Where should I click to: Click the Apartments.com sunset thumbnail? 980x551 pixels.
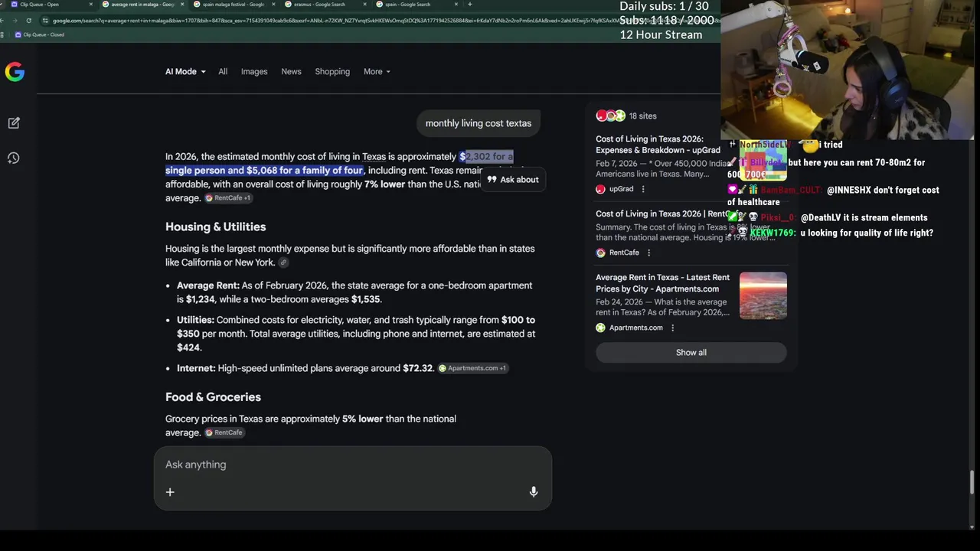tap(763, 295)
